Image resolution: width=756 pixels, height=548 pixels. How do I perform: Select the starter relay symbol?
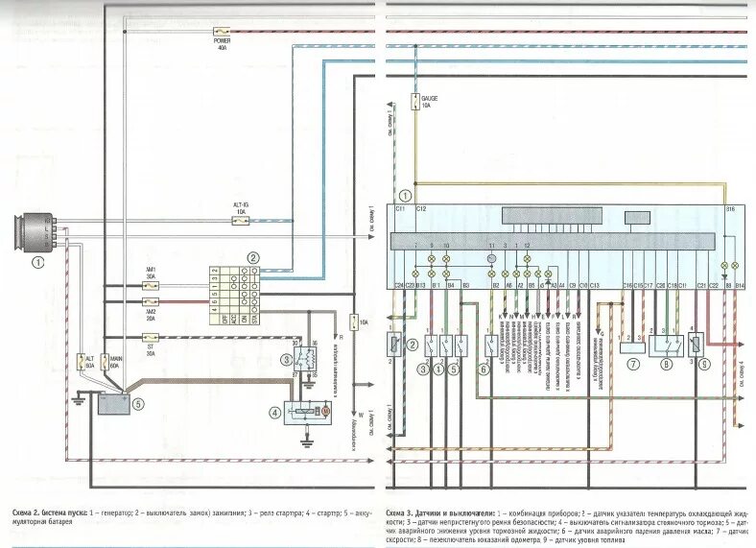coord(306,359)
